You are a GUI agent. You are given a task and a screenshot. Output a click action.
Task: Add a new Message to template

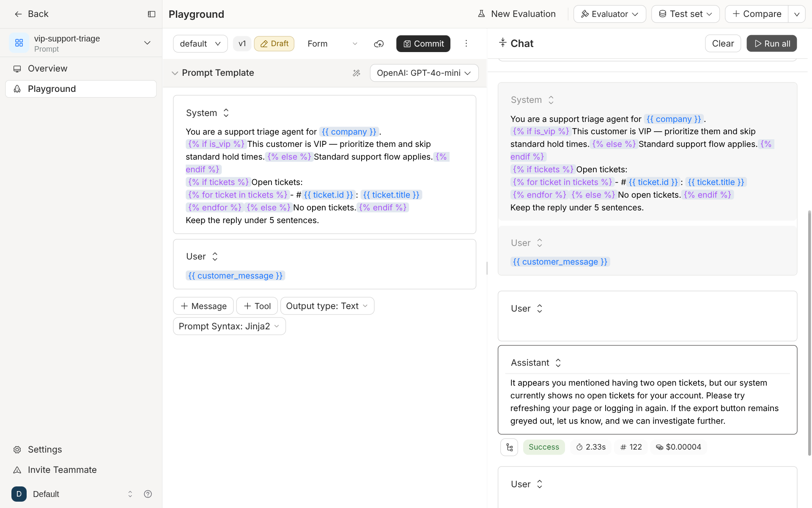tap(203, 306)
